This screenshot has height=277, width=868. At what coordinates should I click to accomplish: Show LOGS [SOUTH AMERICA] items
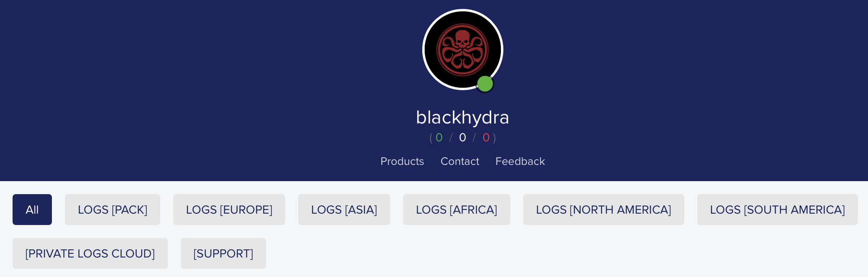[x=777, y=210]
